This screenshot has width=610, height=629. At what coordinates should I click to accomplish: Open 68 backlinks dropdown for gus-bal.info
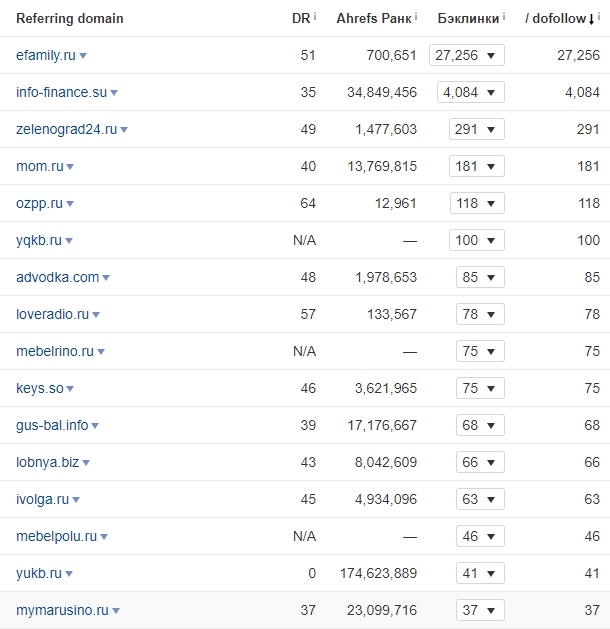click(480, 425)
